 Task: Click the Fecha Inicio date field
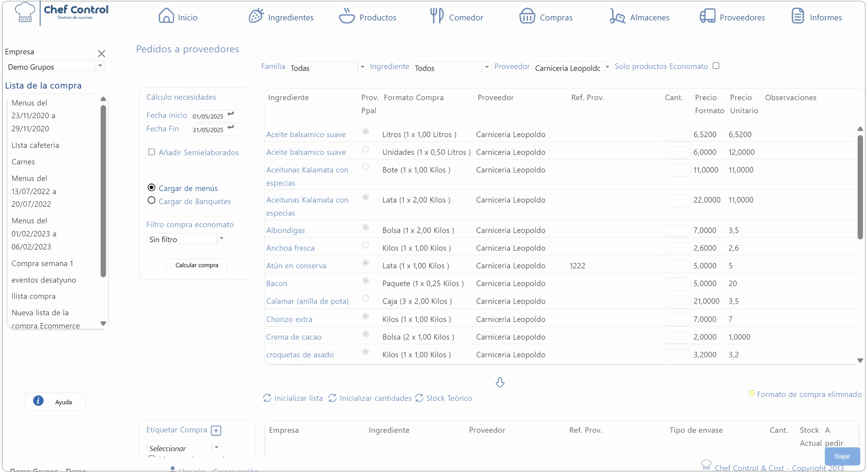click(x=208, y=116)
